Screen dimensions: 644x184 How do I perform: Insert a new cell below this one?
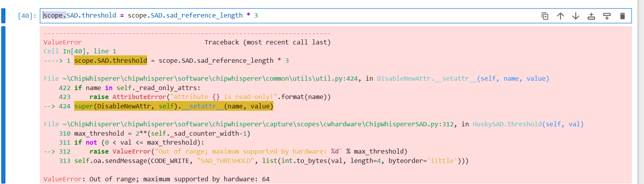point(607,16)
